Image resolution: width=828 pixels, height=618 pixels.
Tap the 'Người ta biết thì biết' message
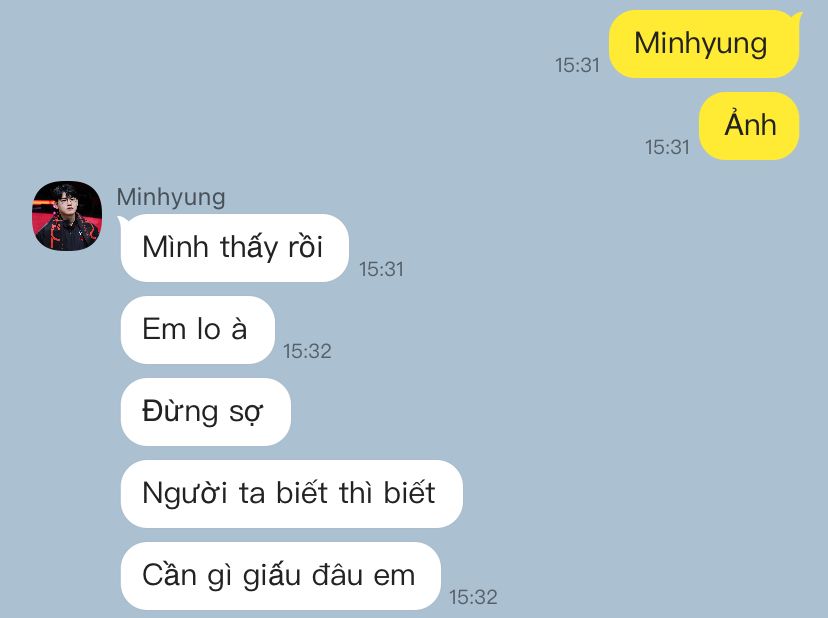[291, 493]
